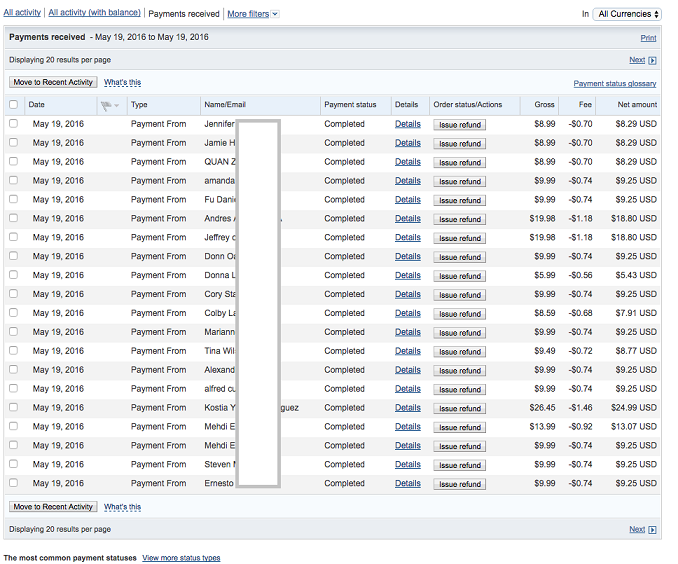
Task: Click View more status types link
Action: (181, 558)
